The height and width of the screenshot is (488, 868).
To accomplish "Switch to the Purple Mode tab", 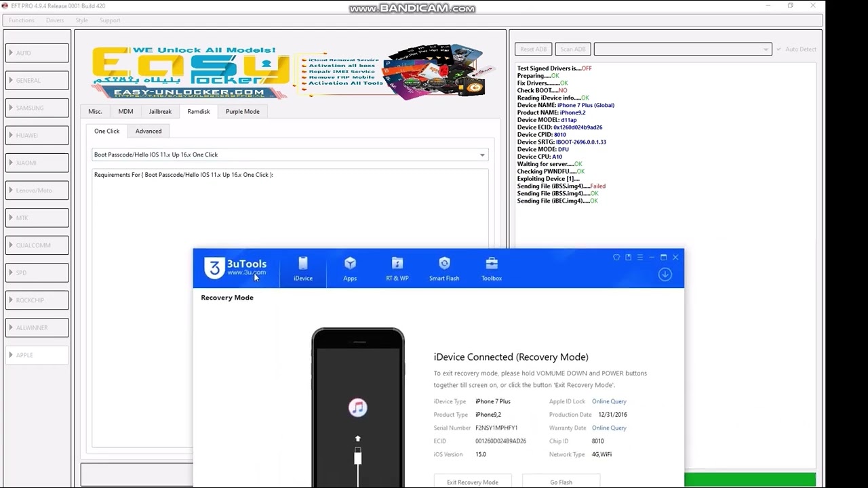I will pos(243,111).
